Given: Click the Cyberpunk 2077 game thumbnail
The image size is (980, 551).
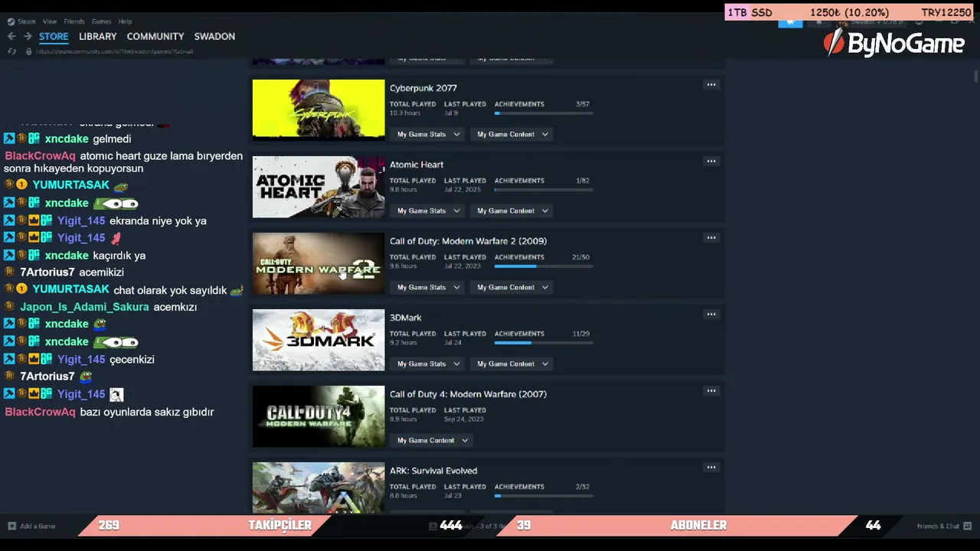Looking at the screenshot, I should [x=318, y=110].
